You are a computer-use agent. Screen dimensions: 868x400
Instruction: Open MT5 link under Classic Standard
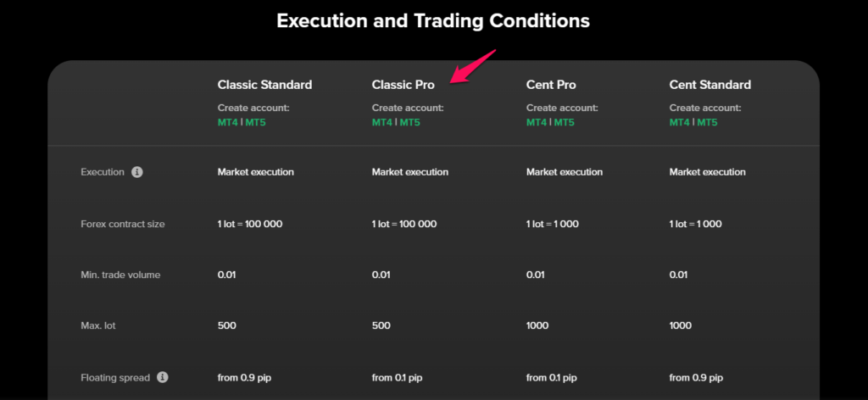click(255, 122)
